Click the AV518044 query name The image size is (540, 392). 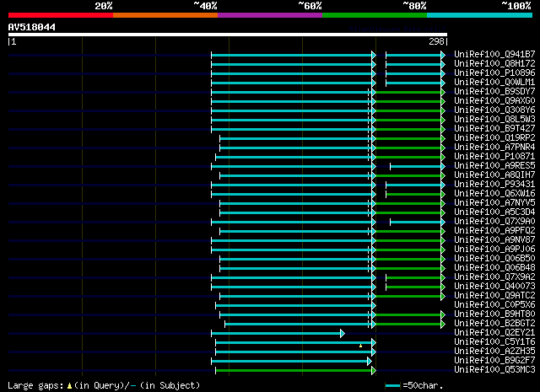32,27
